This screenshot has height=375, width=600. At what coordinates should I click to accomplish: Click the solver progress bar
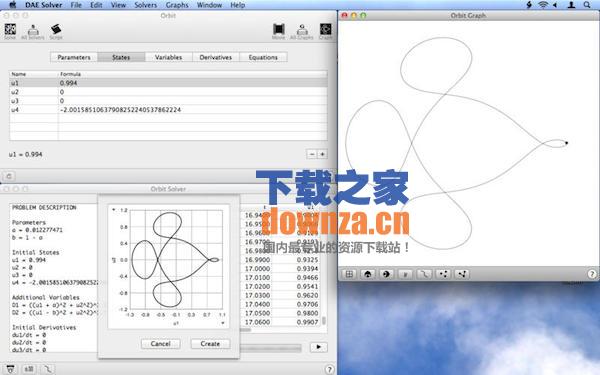pyautogui.click(x=271, y=347)
